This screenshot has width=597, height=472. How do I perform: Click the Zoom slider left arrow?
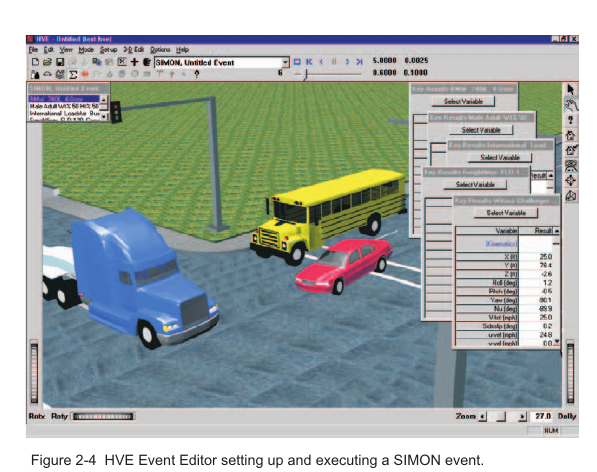click(482, 417)
